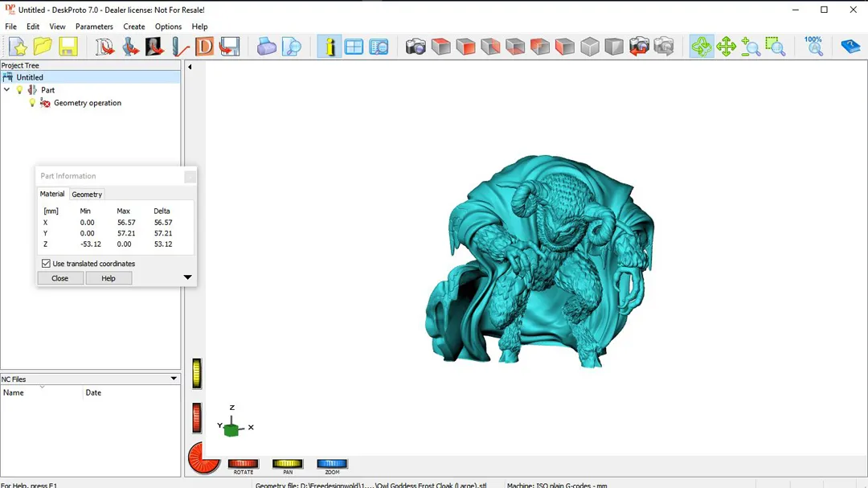Screen dimensions: 868x488
Task: Click the round red corner rotation wheel
Action: pyautogui.click(x=202, y=460)
